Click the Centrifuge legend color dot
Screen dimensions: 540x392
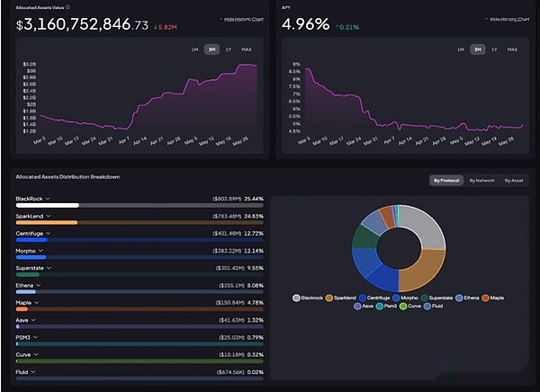point(363,298)
